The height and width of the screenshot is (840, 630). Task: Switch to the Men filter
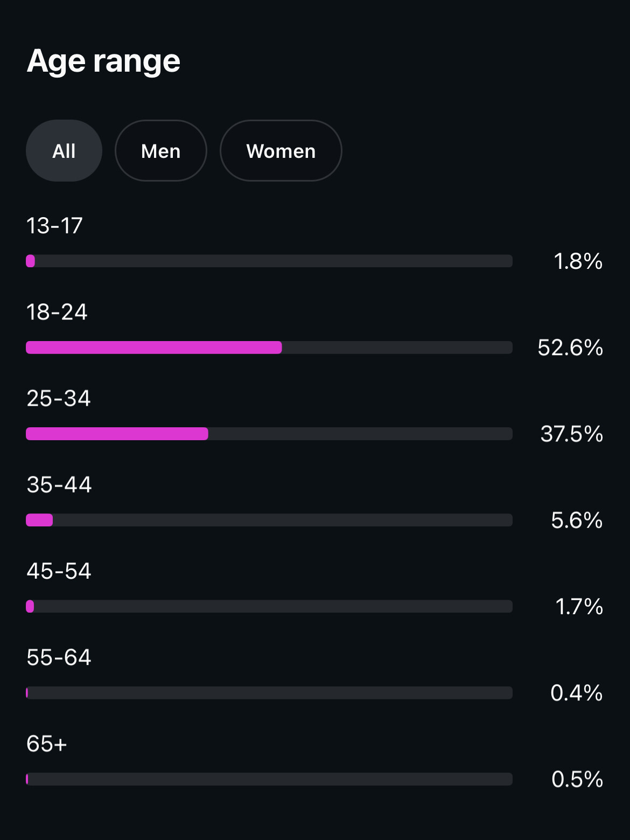[160, 151]
